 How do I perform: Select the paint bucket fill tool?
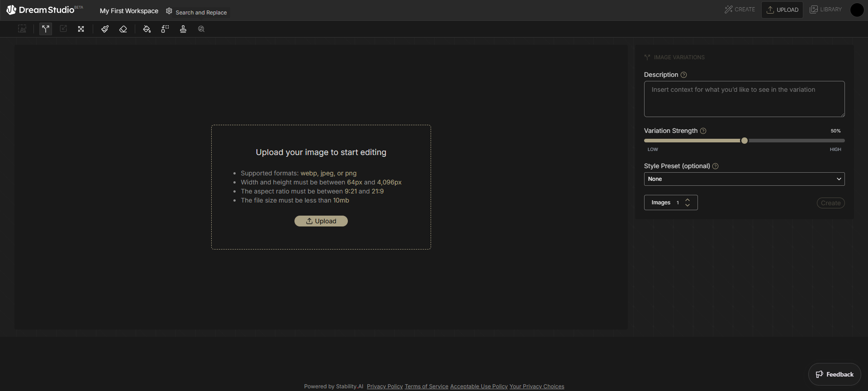coord(147,29)
